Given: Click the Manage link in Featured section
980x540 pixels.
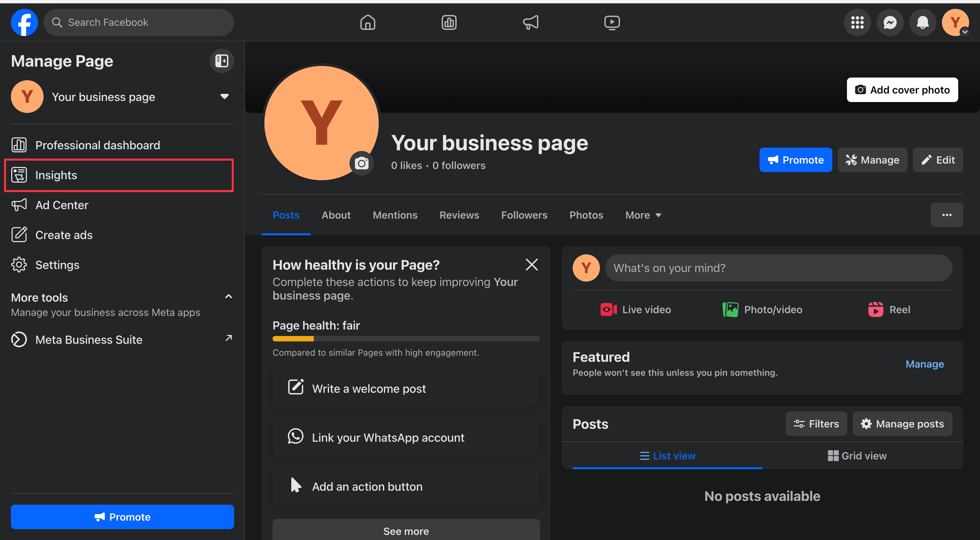Looking at the screenshot, I should 925,364.
